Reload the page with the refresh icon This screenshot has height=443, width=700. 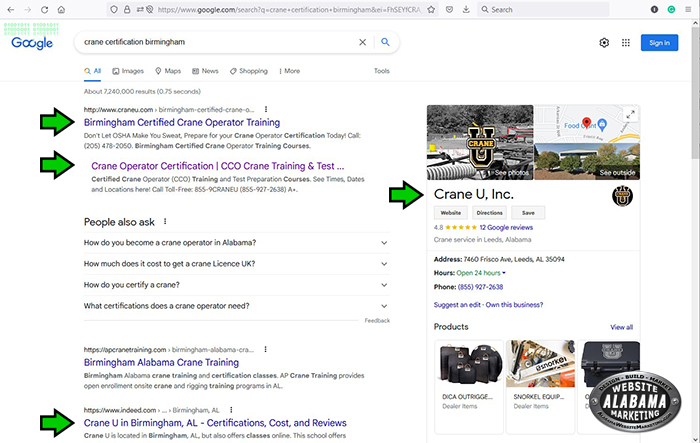click(44, 9)
